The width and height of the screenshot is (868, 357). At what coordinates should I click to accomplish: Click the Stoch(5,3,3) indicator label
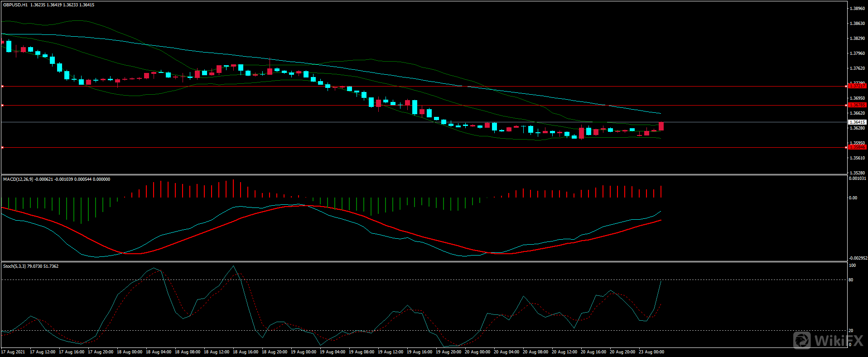coord(14,266)
